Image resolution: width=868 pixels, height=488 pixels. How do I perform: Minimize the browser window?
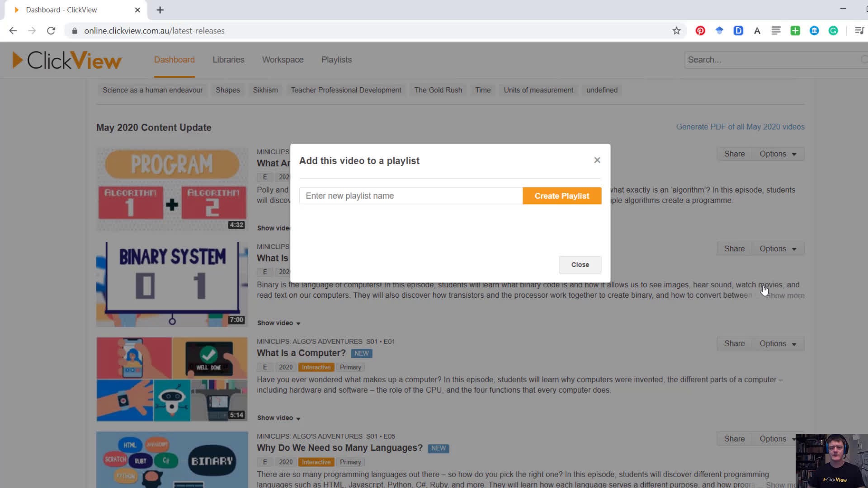point(843,9)
